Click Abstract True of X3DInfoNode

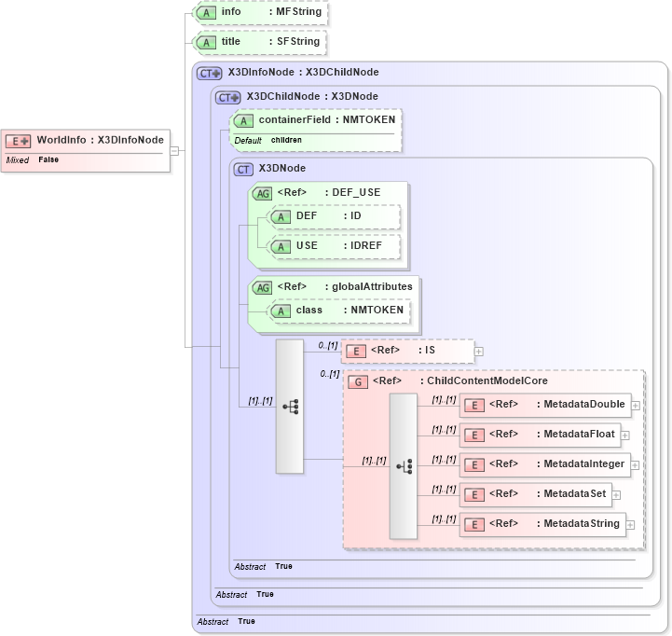226,621
